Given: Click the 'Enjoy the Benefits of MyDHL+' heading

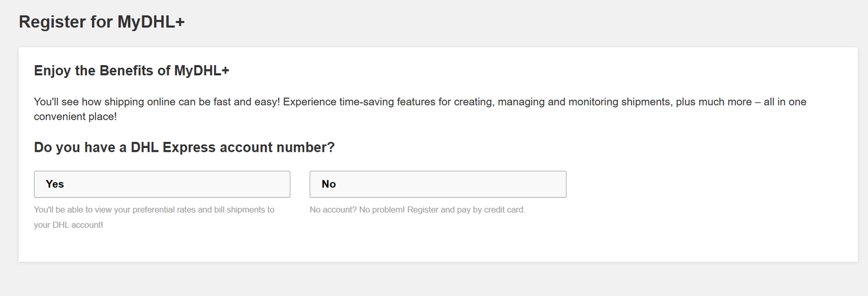Looking at the screenshot, I should (132, 70).
